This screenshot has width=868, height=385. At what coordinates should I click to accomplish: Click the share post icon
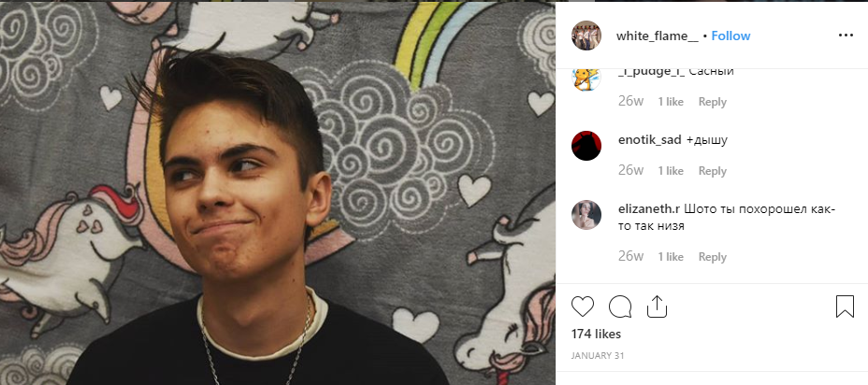pyautogui.click(x=657, y=307)
